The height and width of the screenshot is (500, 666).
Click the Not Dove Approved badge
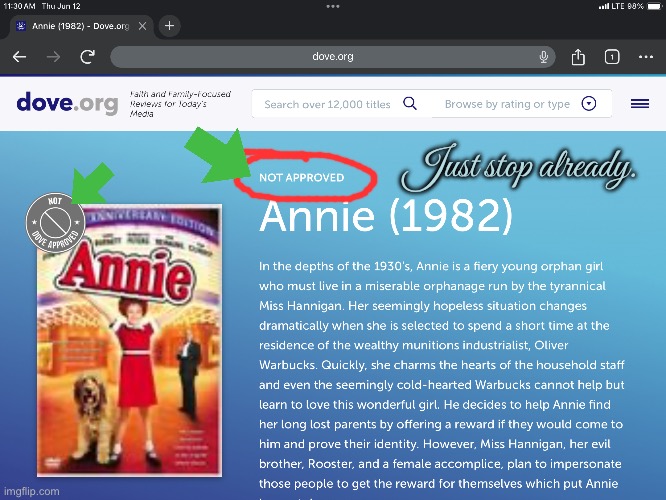pos(55,223)
